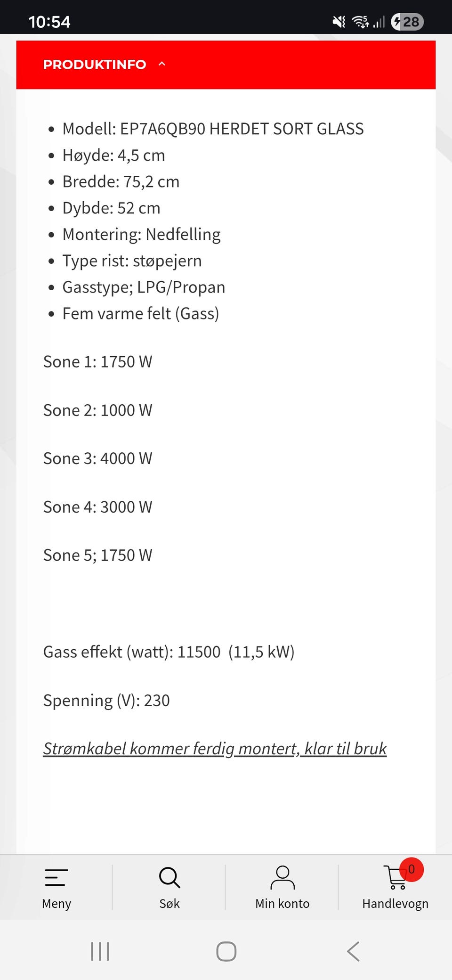Tap the red cart count badge

click(x=412, y=869)
